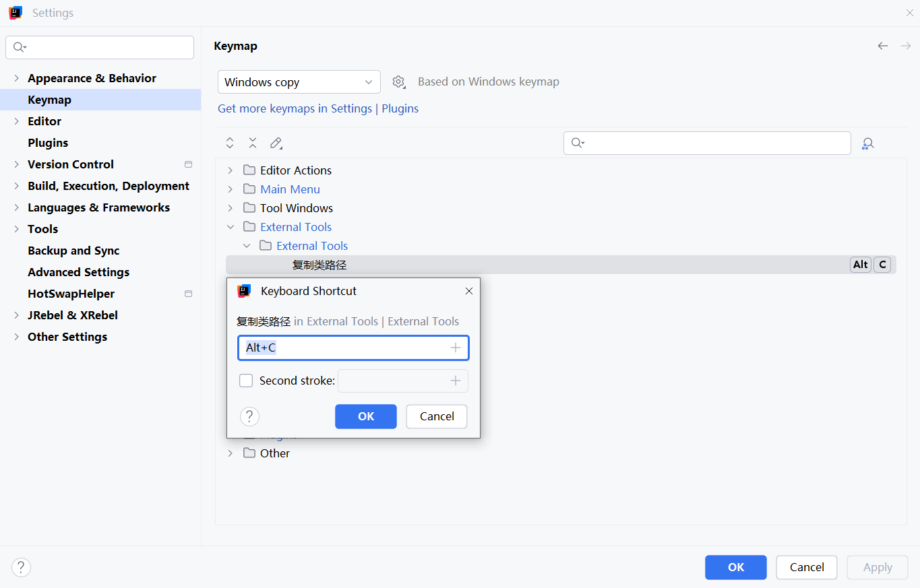The image size is (920, 588).
Task: Click the Expand All icon in keymap toolbar
Action: (230, 143)
